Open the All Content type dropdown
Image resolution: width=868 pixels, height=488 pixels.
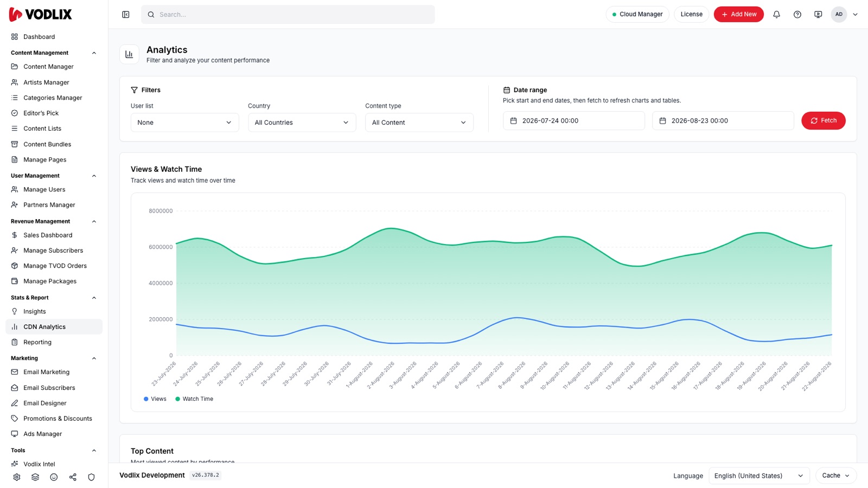tap(419, 123)
